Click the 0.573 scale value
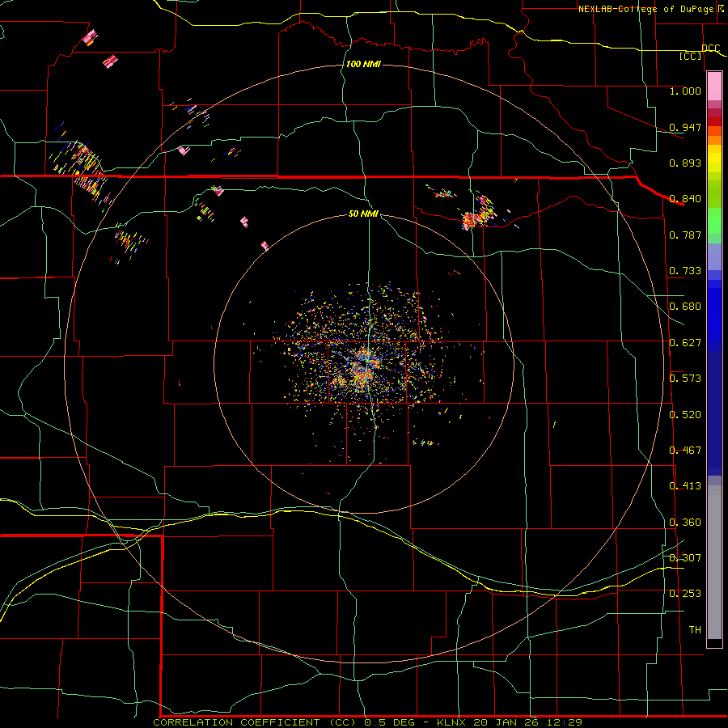 (685, 379)
